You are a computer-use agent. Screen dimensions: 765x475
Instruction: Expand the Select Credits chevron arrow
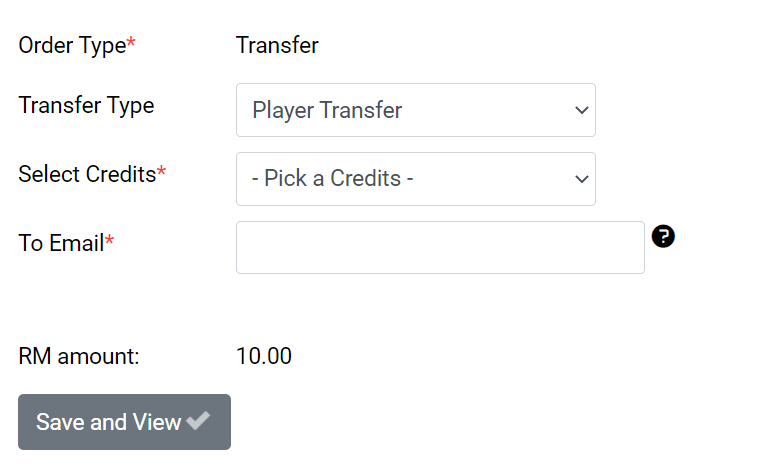[x=582, y=179]
